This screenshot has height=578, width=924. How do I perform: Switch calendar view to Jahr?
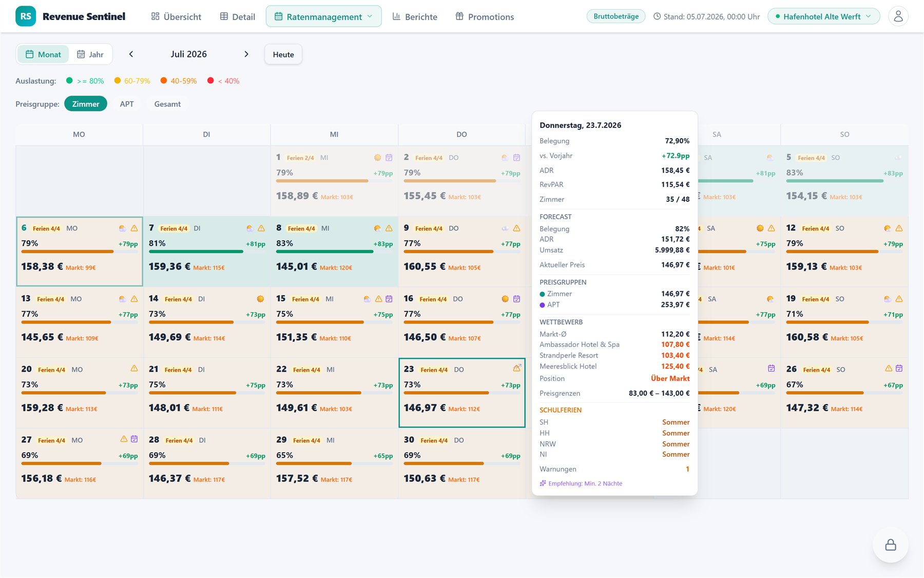tap(90, 54)
